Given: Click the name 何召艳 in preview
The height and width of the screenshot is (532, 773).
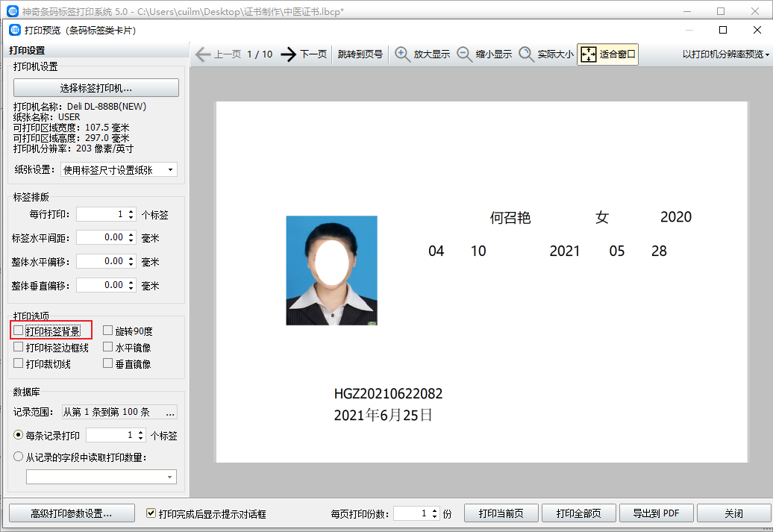Looking at the screenshot, I should (510, 217).
